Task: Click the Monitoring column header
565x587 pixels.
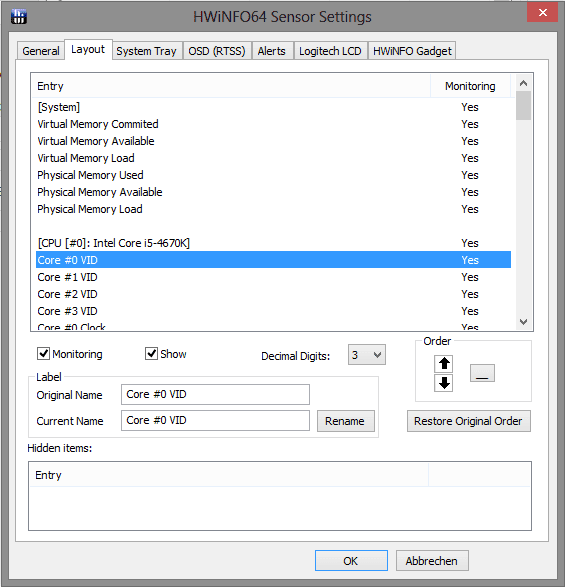Action: click(470, 86)
